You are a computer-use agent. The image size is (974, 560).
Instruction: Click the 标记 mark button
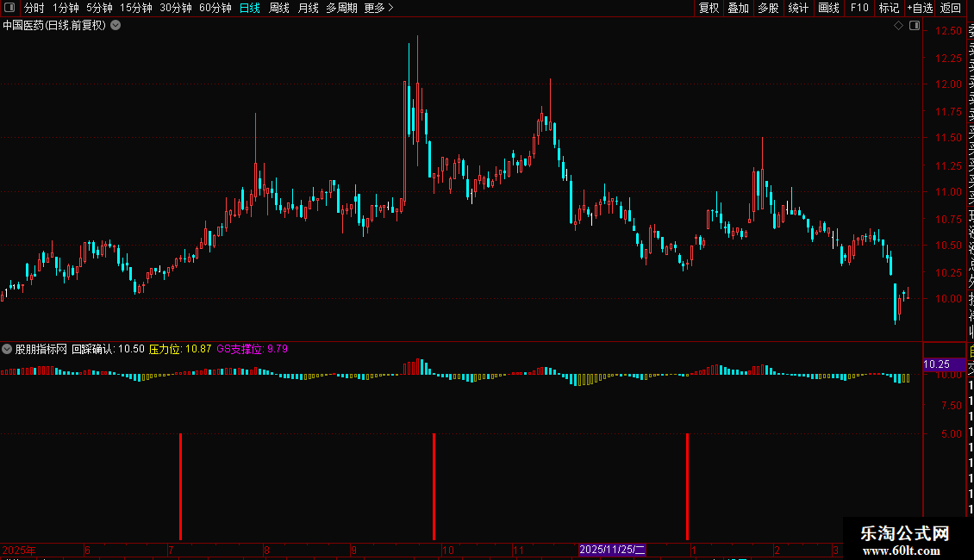(x=889, y=8)
